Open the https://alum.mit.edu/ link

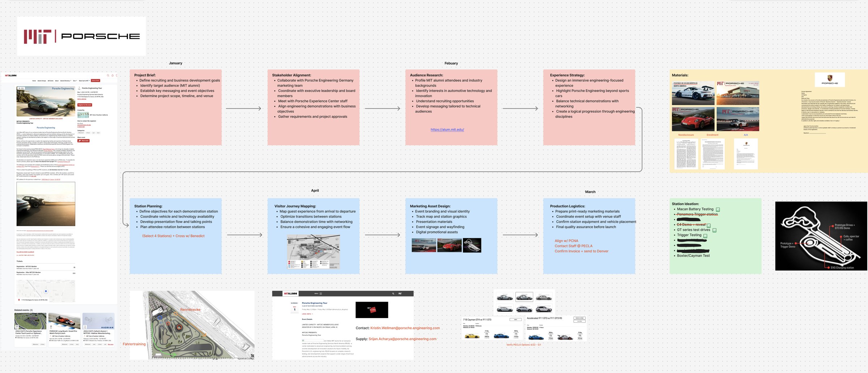[x=447, y=130]
